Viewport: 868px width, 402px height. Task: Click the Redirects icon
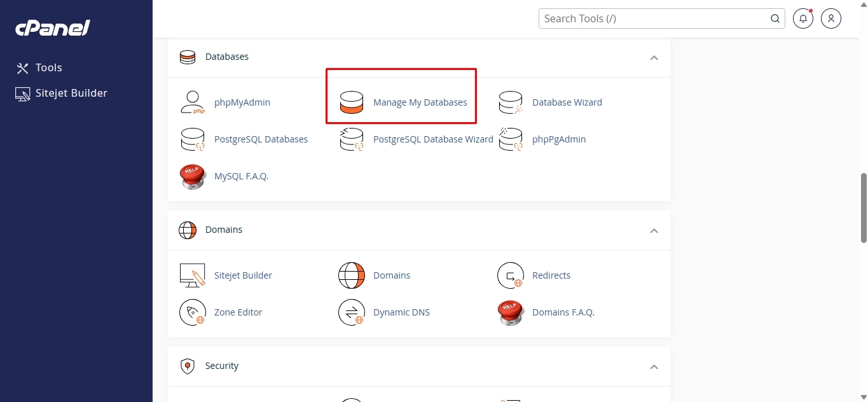[511, 275]
